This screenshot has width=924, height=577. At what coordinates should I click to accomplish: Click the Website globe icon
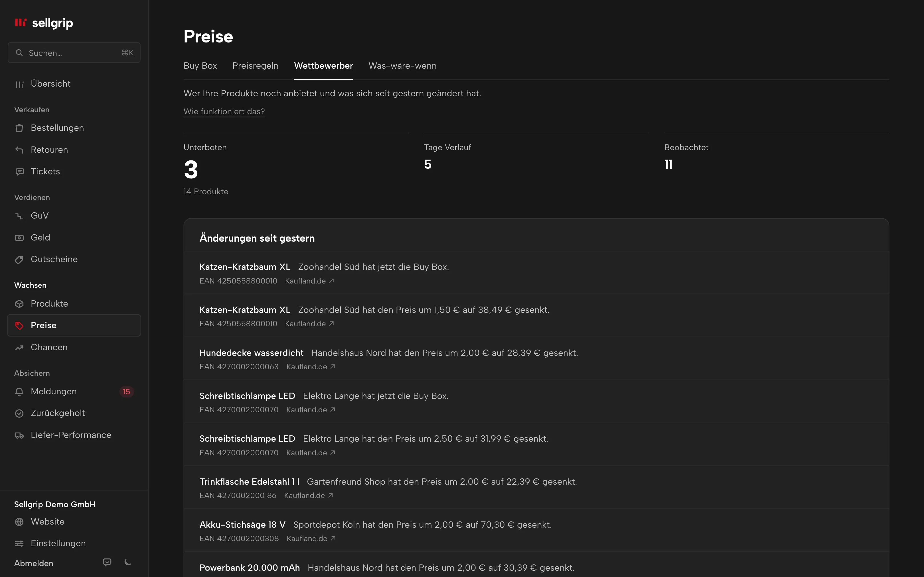coord(19,522)
